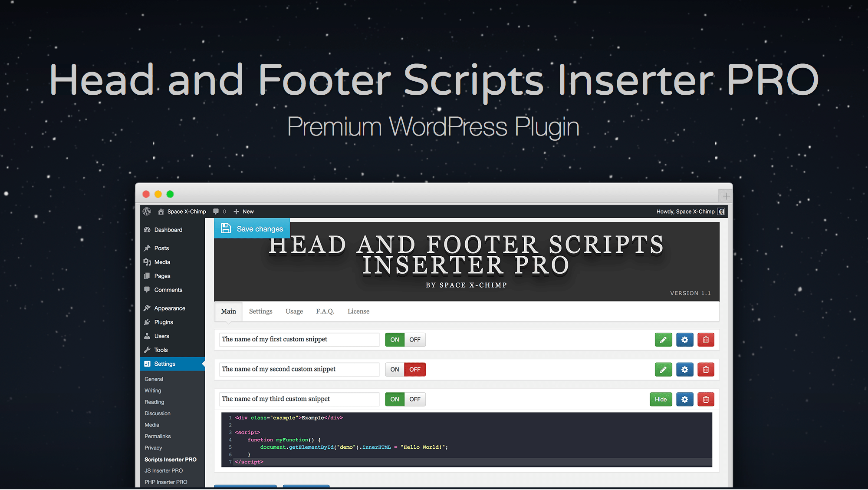
Task: Edit the first custom snippet with pencil
Action: [x=663, y=340]
